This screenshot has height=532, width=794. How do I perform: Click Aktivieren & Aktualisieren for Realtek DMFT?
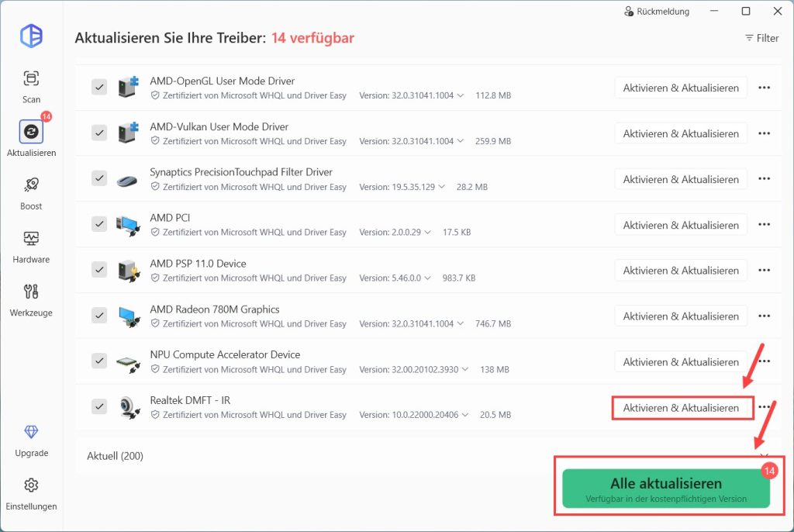(x=681, y=408)
